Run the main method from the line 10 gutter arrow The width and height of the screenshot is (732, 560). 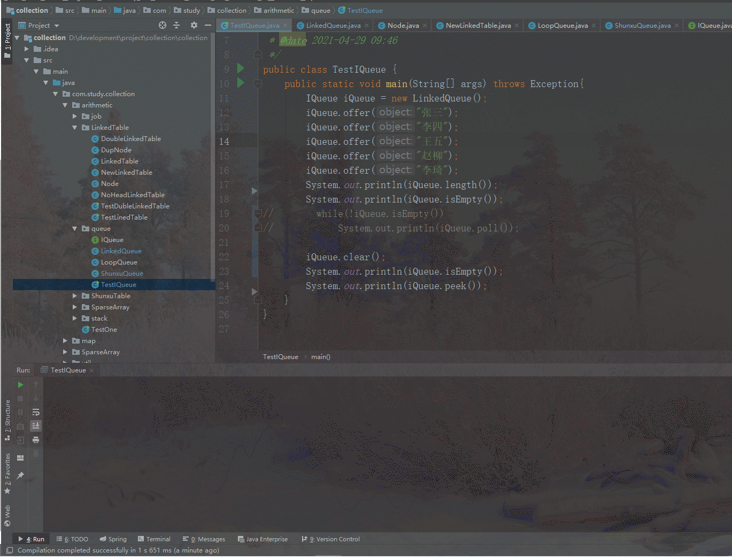(x=241, y=83)
